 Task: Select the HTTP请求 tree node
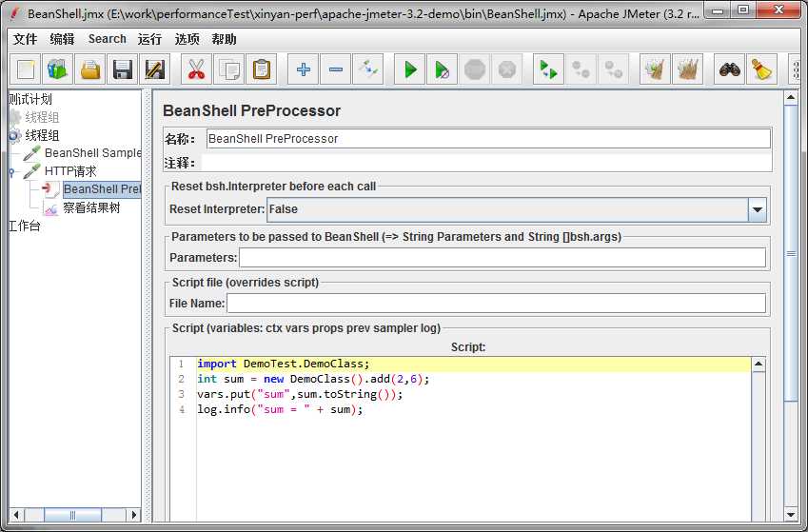70,171
